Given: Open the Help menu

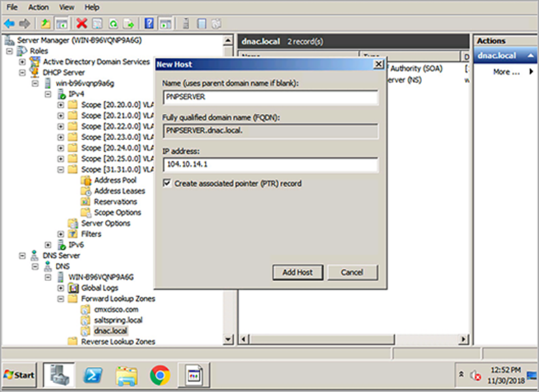Looking at the screenshot, I should (92, 7).
